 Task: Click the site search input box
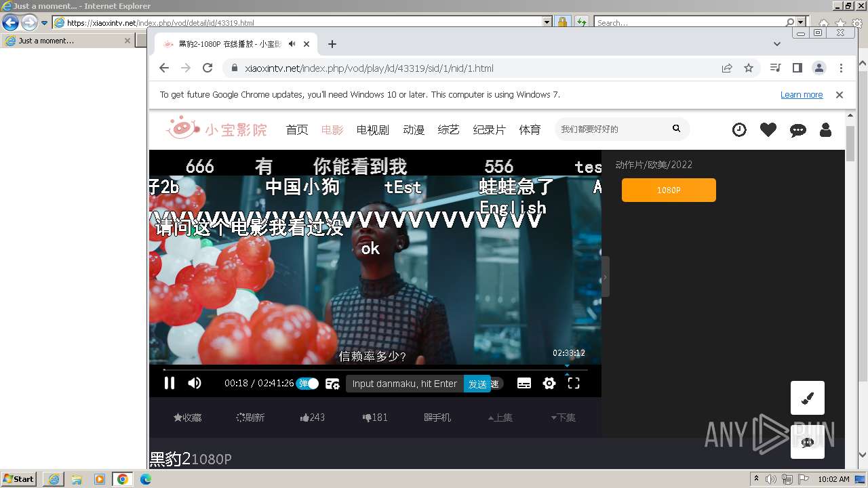coord(610,129)
